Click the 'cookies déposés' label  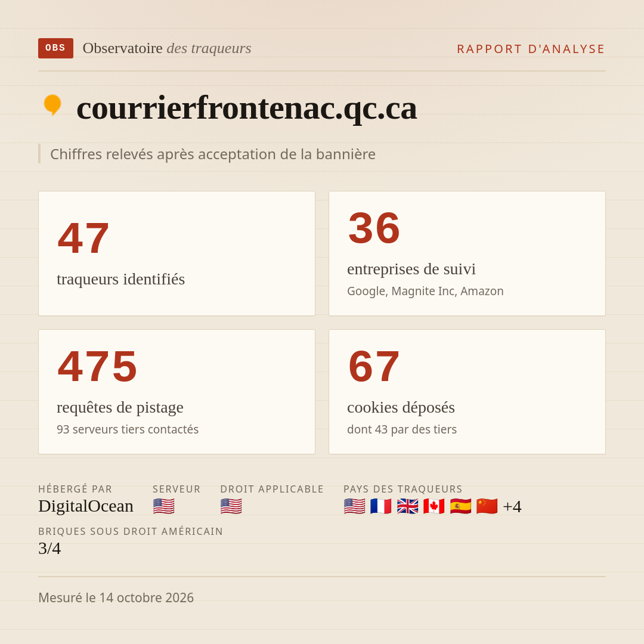[401, 407]
